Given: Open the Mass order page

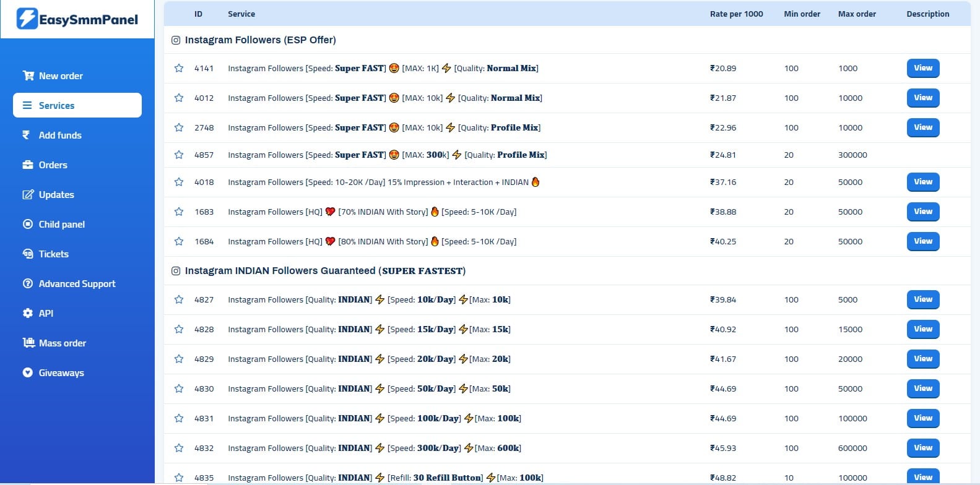Looking at the screenshot, I should click(62, 343).
